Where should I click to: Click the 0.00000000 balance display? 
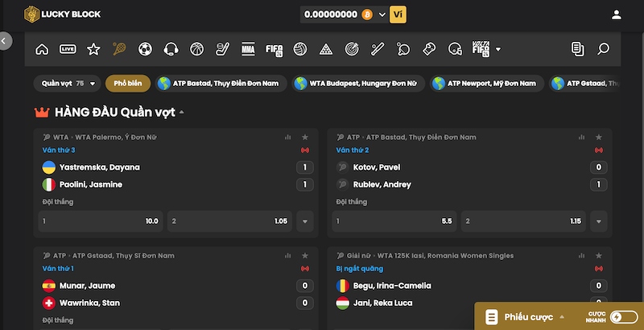[x=331, y=14]
